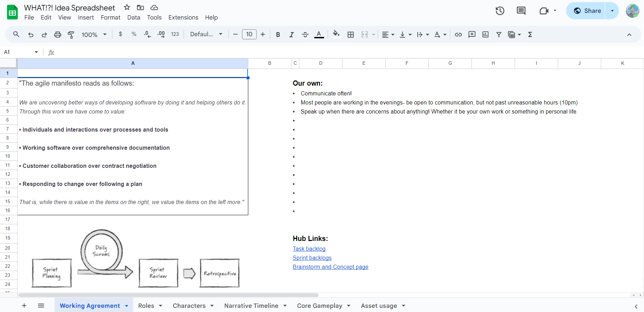
Task: Click the Share button
Action: 587,11
